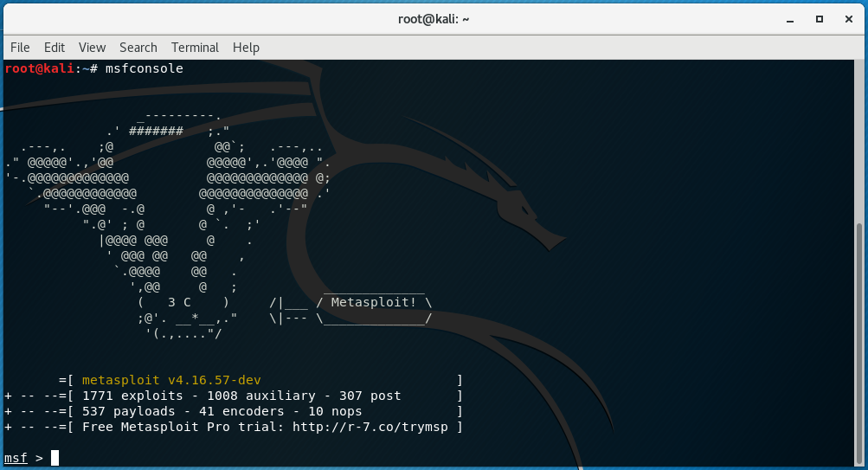Click the 'msfconsole' command text
Image resolution: width=868 pixels, height=470 pixels.
click(144, 68)
